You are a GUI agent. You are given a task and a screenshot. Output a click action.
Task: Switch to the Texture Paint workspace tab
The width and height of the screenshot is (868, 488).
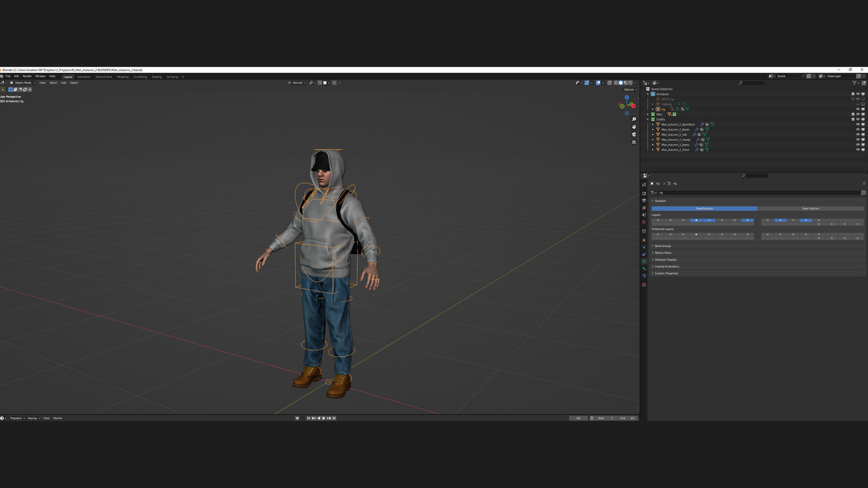click(x=104, y=77)
